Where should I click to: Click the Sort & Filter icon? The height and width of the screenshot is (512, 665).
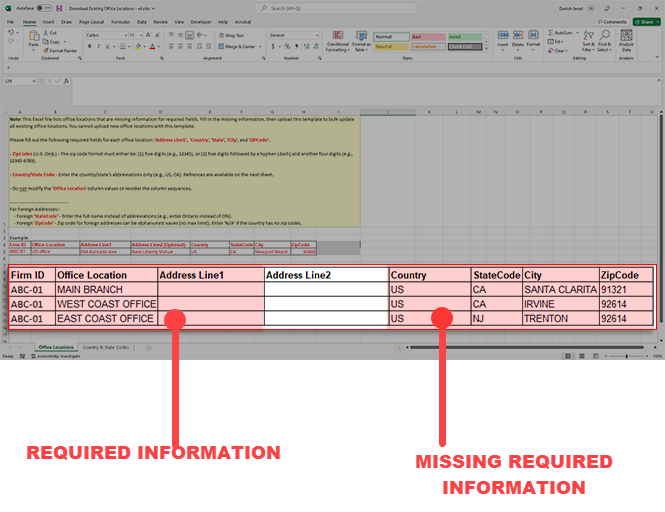[x=587, y=38]
